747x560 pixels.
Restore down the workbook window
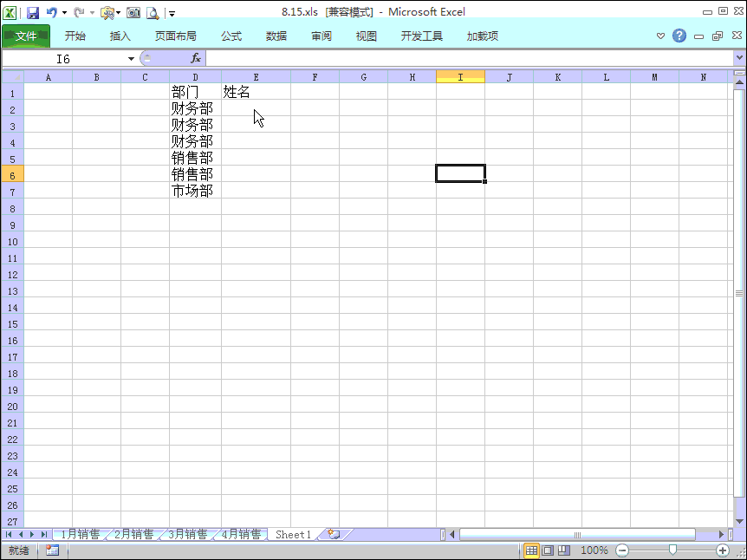point(718,36)
